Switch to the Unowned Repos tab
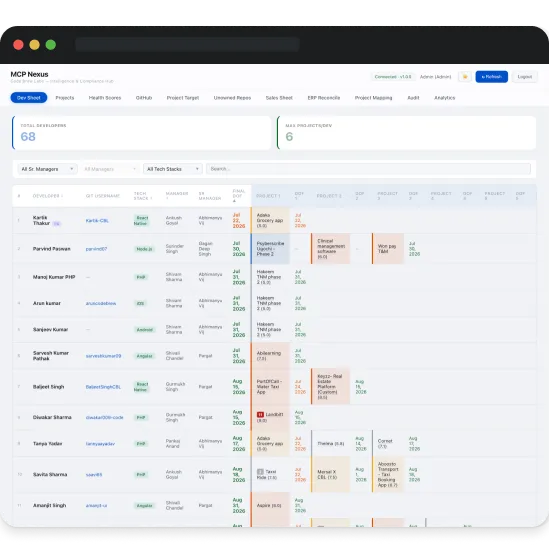This screenshot has height=552, width=549. (232, 98)
